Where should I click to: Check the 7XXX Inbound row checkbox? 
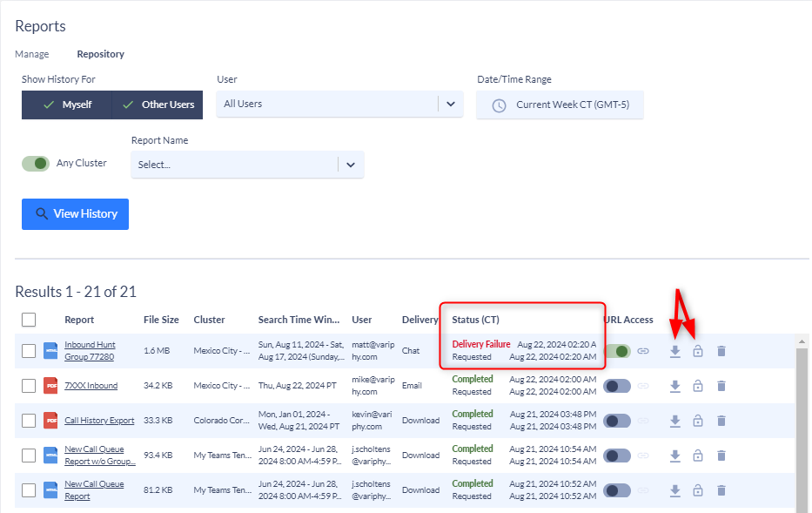click(29, 386)
